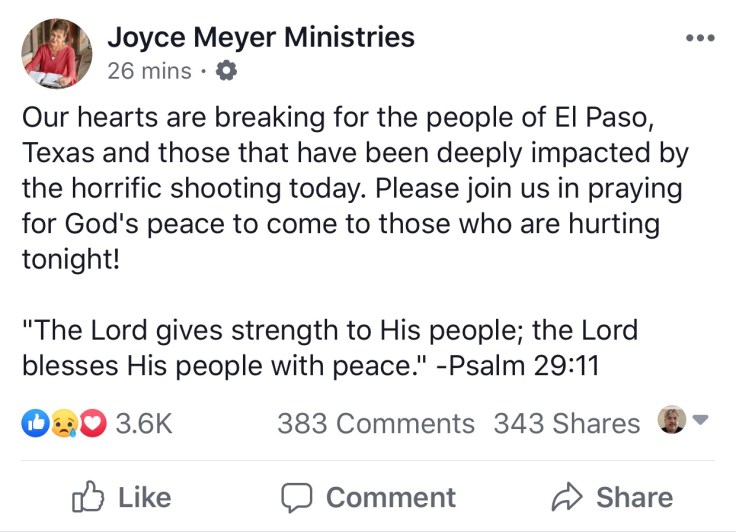
Task: Show the 343 Shares list
Action: [x=566, y=423]
